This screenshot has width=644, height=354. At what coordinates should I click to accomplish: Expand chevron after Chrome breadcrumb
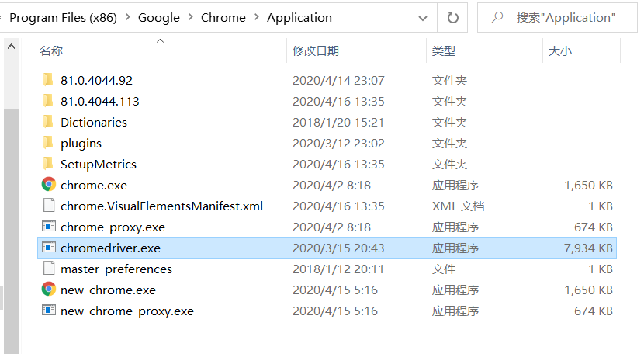[x=256, y=17]
